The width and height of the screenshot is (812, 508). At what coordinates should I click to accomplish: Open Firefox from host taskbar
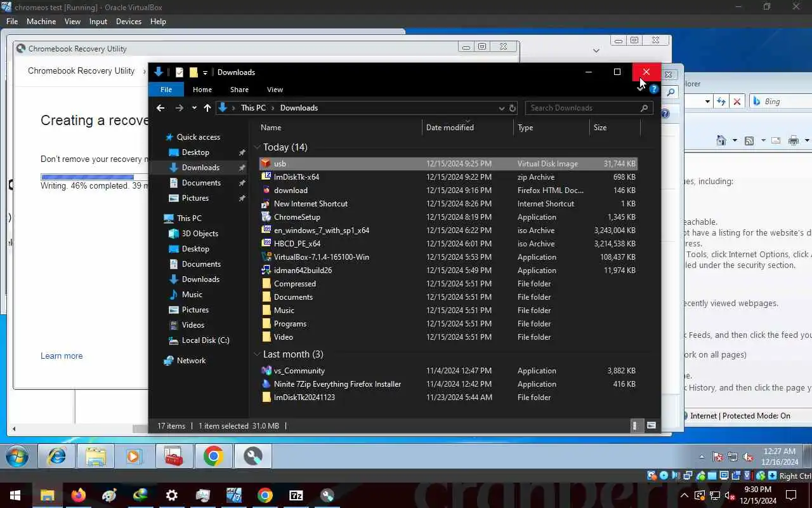(x=79, y=495)
